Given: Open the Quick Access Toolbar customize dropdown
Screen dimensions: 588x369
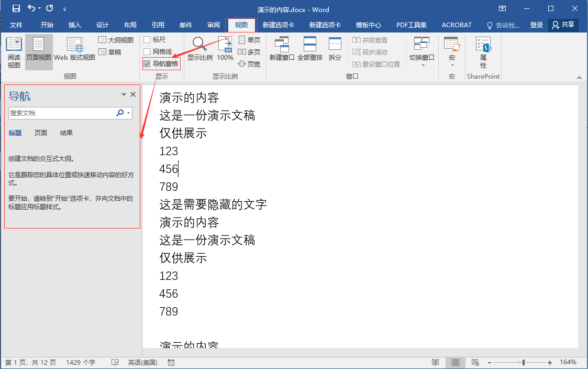Looking at the screenshot, I should (64, 9).
